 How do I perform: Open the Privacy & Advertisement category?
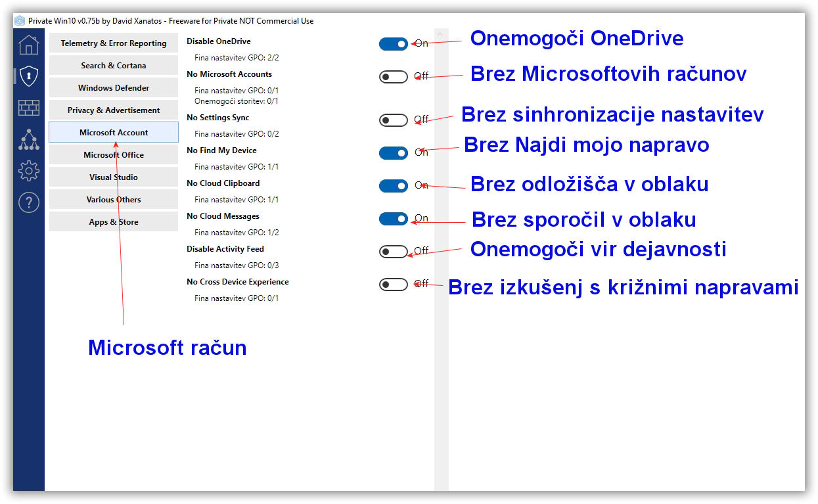point(114,110)
